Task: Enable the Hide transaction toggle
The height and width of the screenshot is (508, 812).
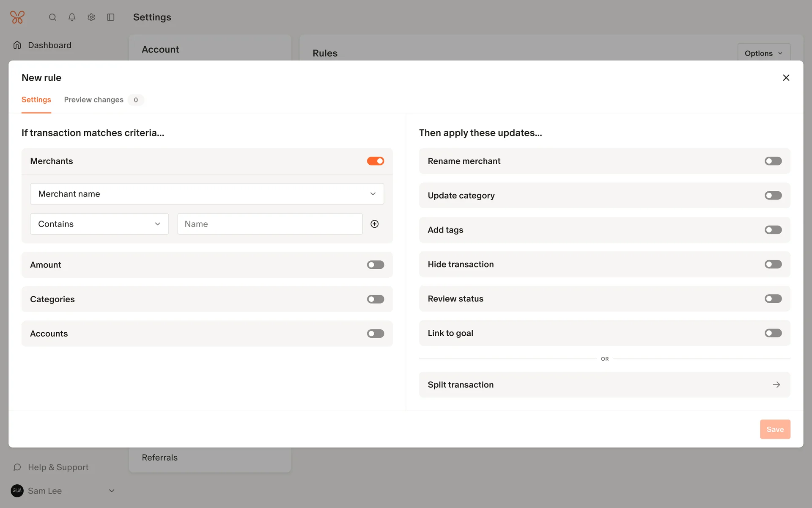Action: [x=773, y=265]
